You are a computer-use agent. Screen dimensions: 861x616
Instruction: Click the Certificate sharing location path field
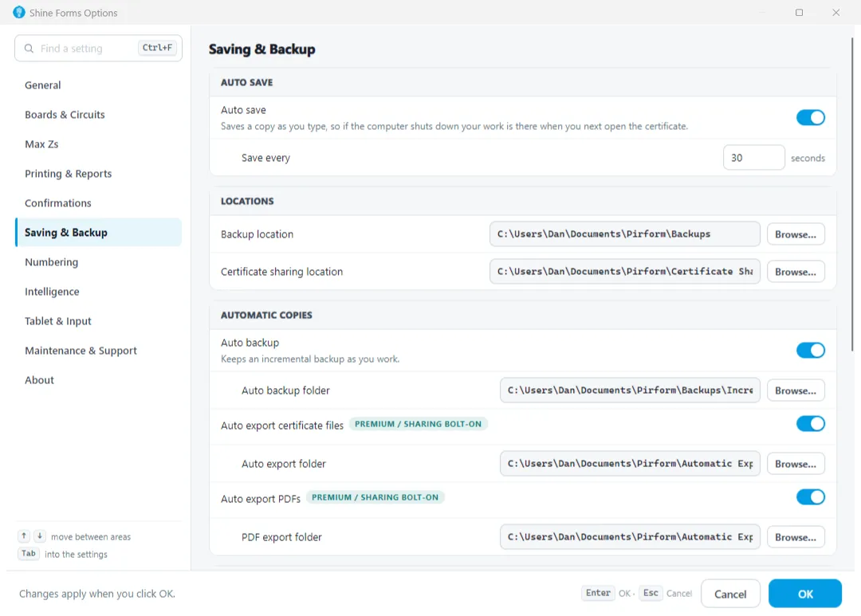point(625,272)
